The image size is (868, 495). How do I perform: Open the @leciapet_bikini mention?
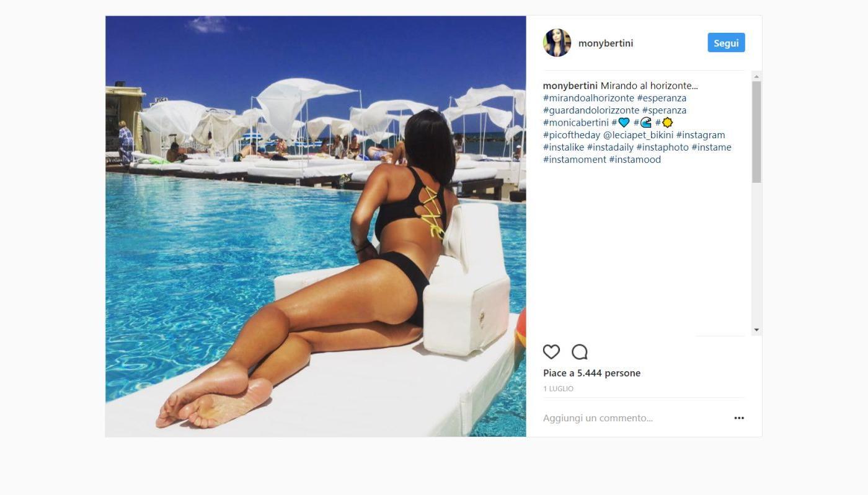pos(638,135)
